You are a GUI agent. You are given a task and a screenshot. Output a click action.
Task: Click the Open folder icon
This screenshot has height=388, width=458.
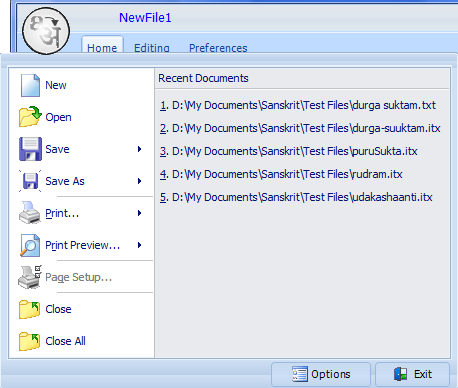point(30,117)
